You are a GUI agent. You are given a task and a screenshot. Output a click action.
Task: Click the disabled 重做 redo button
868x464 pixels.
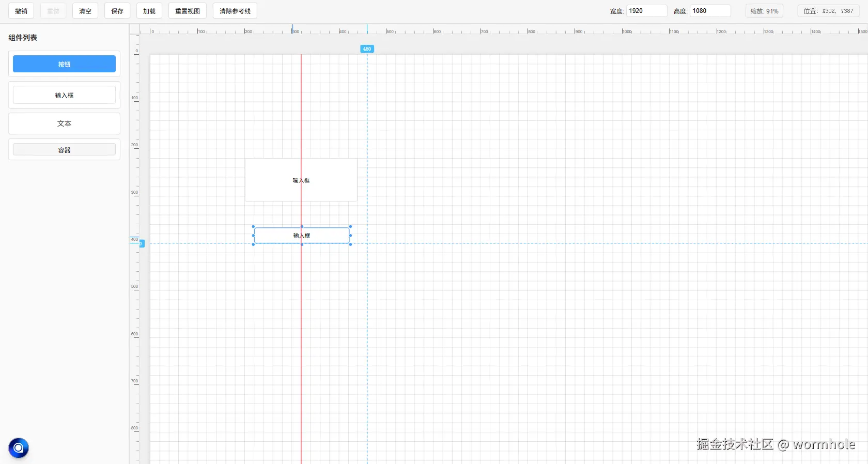pyautogui.click(x=53, y=11)
